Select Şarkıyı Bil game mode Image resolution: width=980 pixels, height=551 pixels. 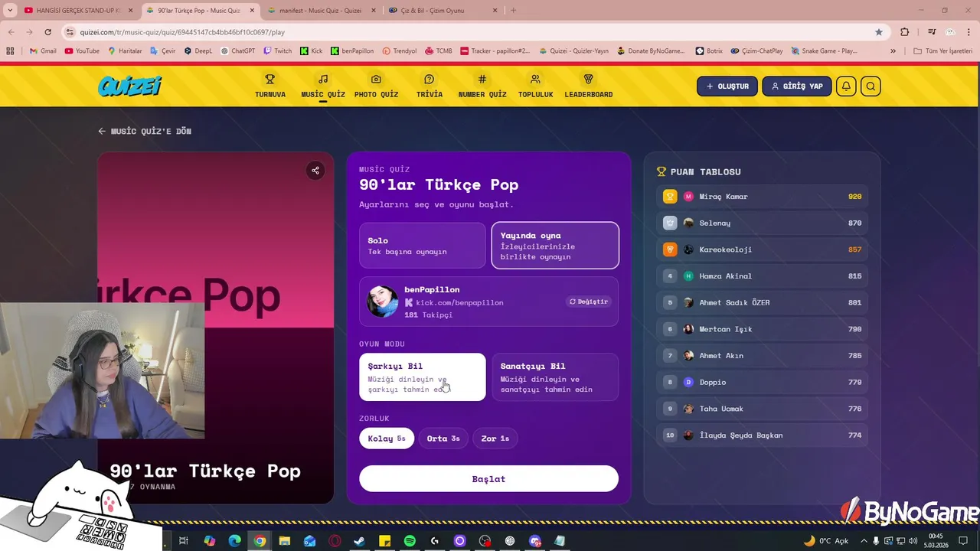(x=423, y=377)
